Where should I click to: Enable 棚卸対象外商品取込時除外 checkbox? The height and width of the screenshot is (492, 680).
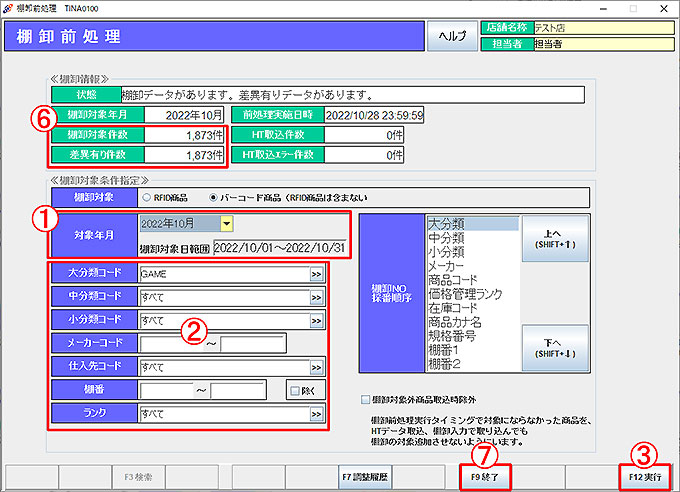pyautogui.click(x=366, y=397)
